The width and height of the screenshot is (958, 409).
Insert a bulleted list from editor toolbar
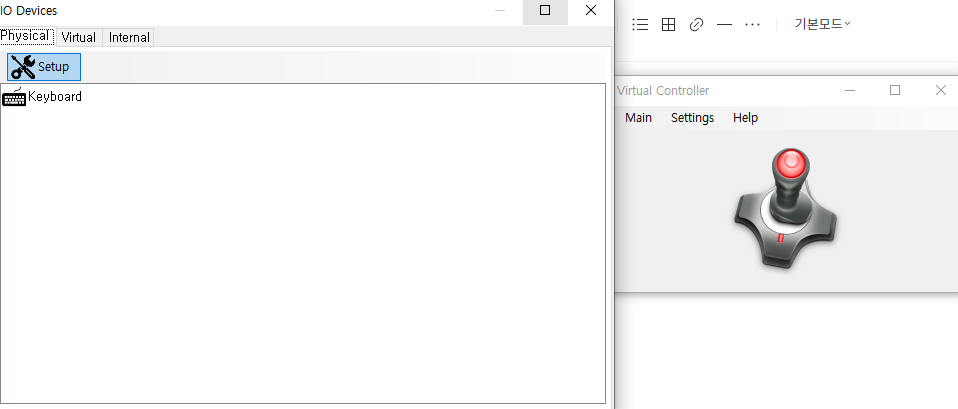pos(640,24)
